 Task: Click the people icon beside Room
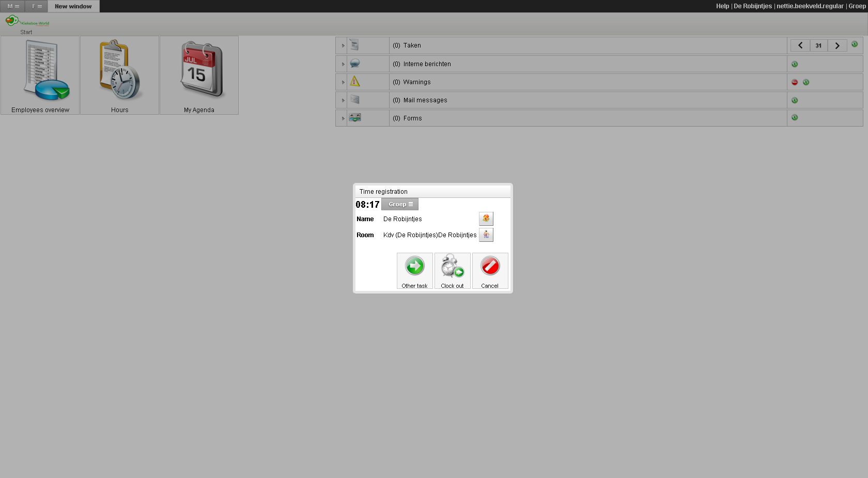[486, 235]
